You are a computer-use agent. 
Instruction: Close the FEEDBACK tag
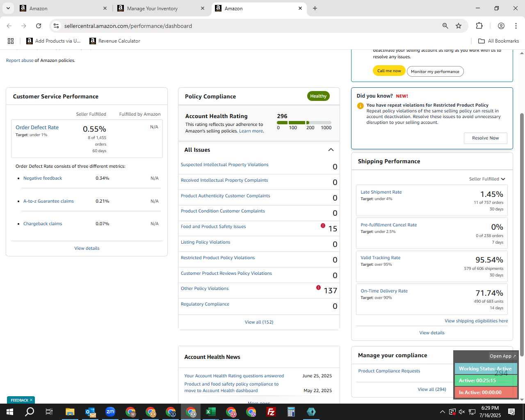click(31, 400)
